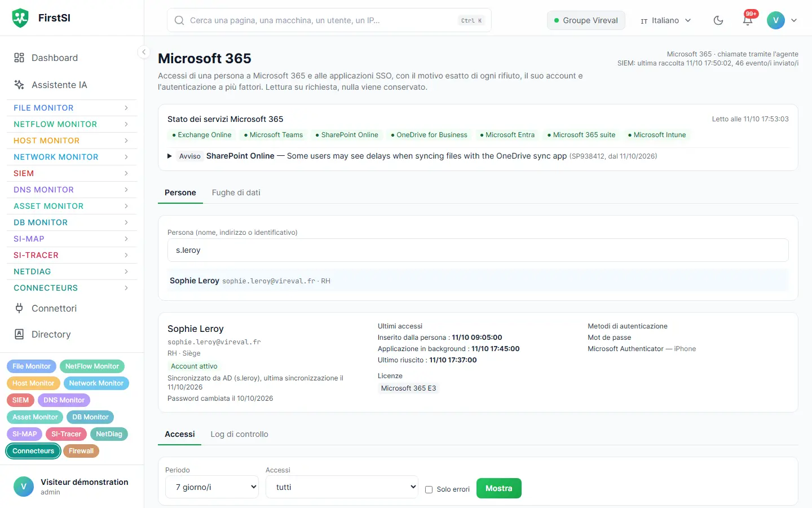Select the Persone tab
The width and height of the screenshot is (812, 508).
click(180, 192)
